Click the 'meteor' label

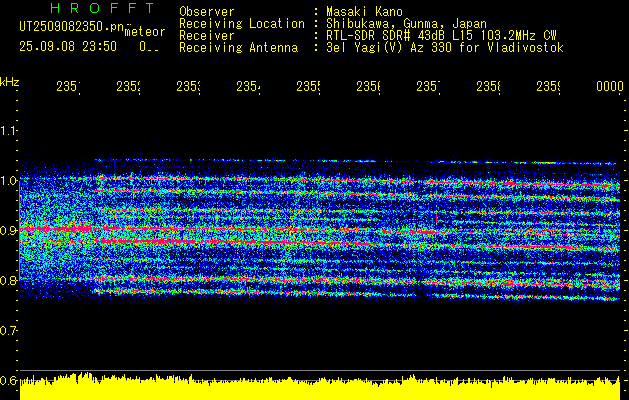[x=145, y=32]
